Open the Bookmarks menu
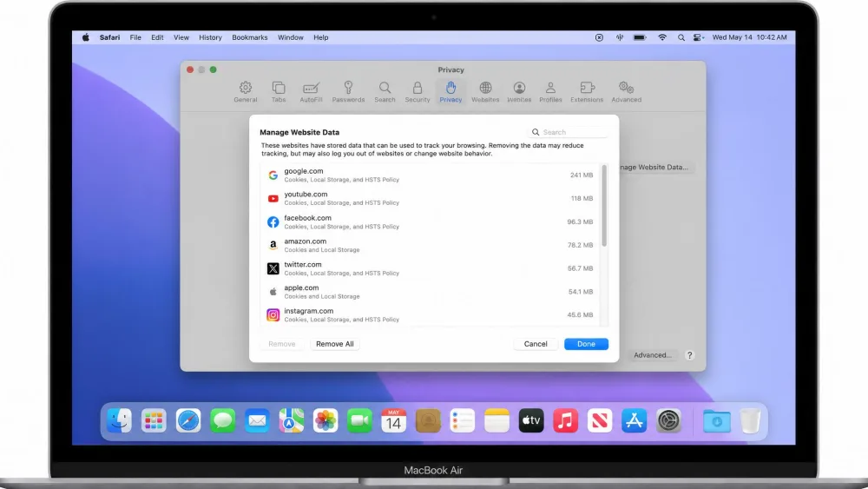Screen dimensions: 868x489 pos(250,37)
